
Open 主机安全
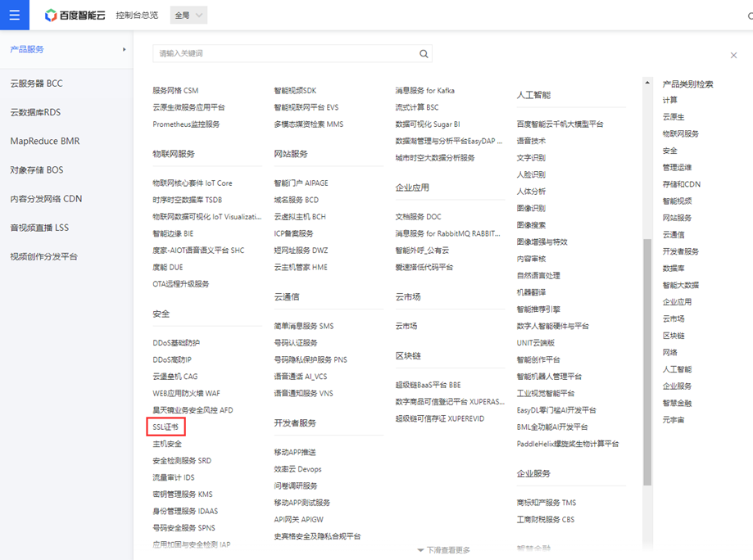[x=167, y=445]
